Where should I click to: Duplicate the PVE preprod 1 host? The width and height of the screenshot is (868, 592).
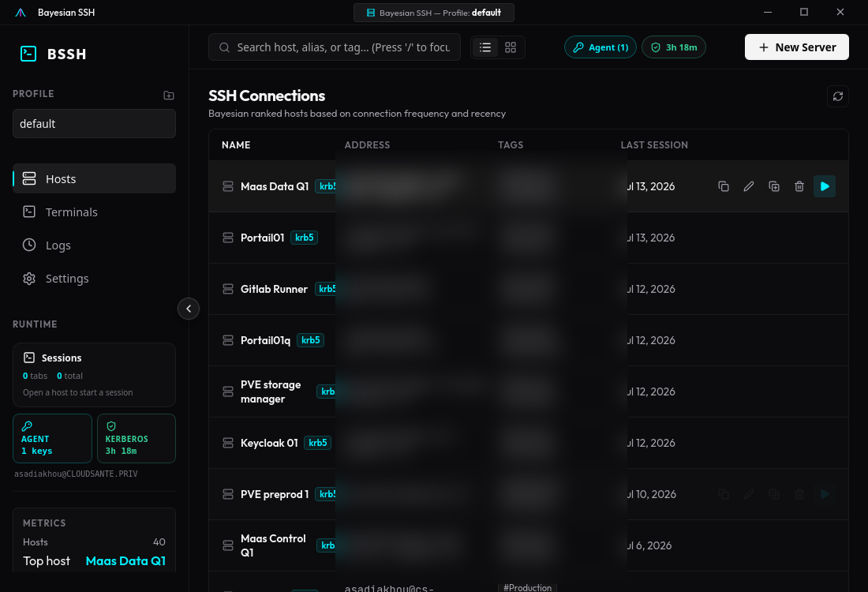pyautogui.click(x=774, y=494)
